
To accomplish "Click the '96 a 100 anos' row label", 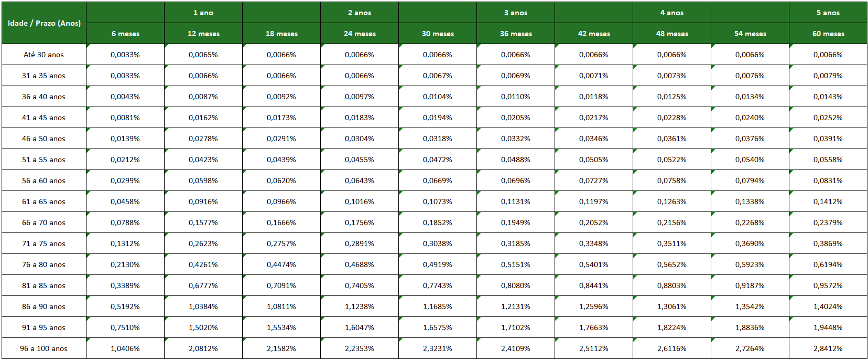I will (44, 348).
